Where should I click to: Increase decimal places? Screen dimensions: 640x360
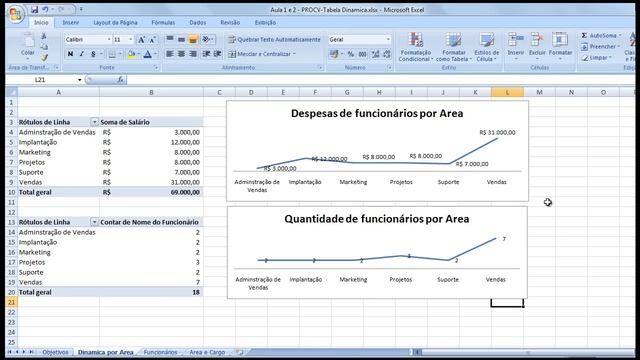point(375,54)
